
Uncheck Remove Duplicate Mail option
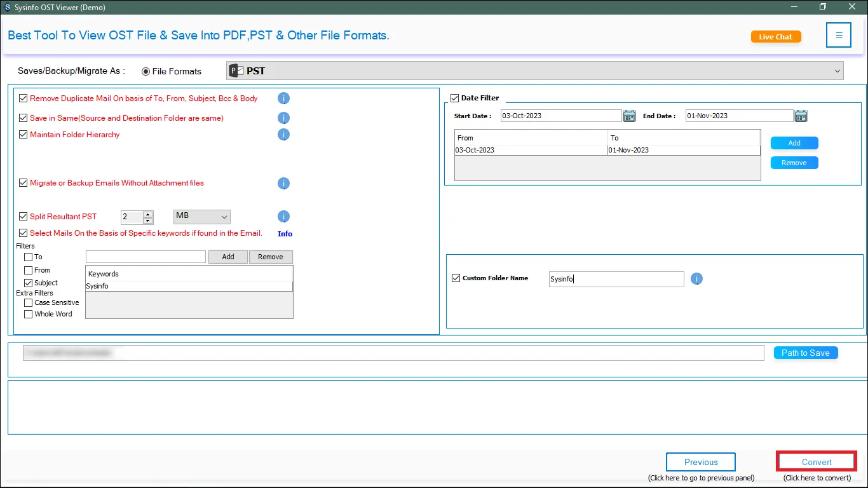click(x=24, y=98)
